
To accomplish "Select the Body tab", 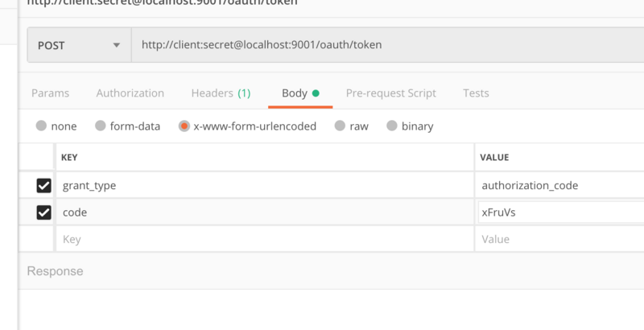I will pyautogui.click(x=295, y=93).
